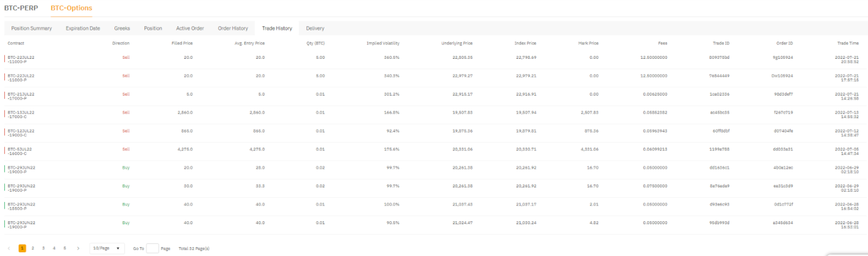Open the Delivery tab
This screenshot has width=868, height=256.
coord(315,28)
